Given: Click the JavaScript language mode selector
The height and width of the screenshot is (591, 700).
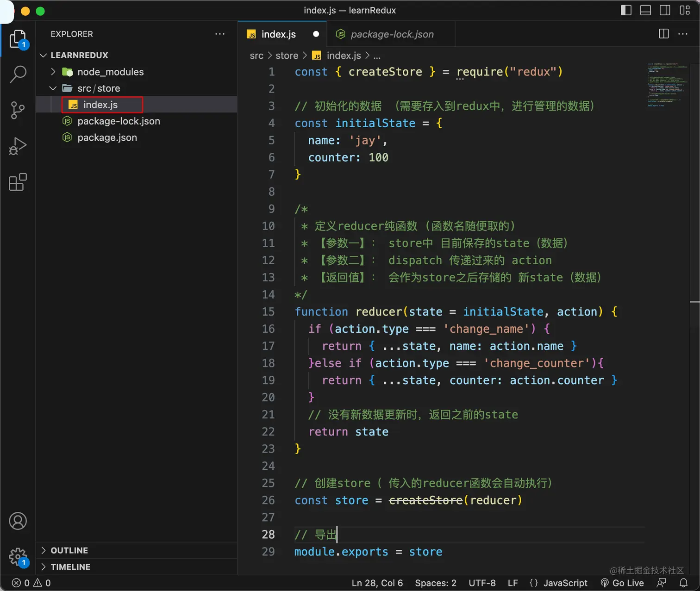Looking at the screenshot, I should [x=559, y=583].
